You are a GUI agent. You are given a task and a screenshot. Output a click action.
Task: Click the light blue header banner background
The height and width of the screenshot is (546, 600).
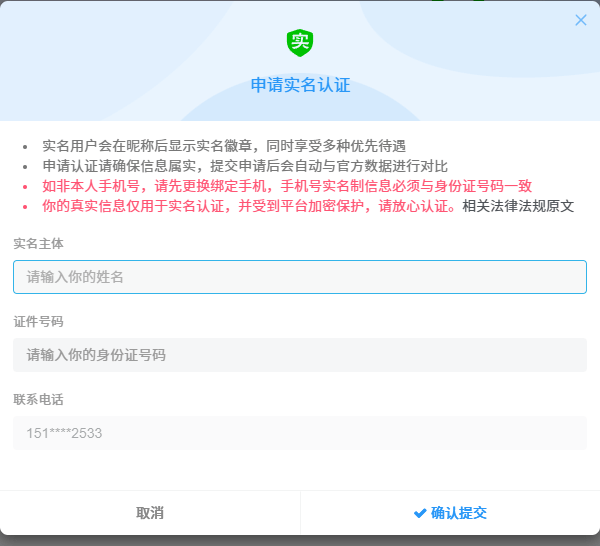point(120,60)
